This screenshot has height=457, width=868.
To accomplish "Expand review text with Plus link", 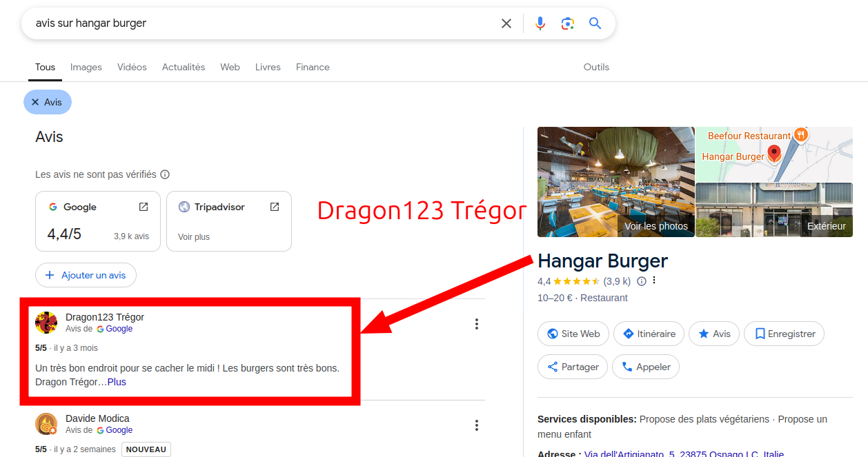I will tap(117, 382).
